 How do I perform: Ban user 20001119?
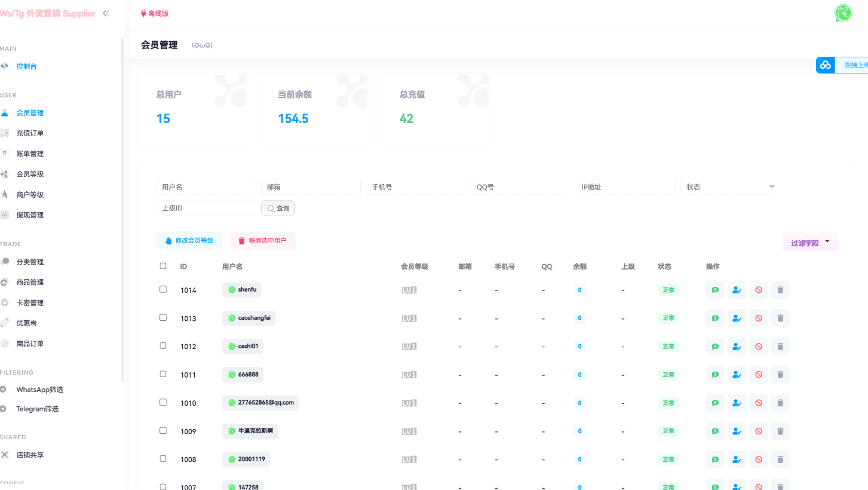[759, 460]
